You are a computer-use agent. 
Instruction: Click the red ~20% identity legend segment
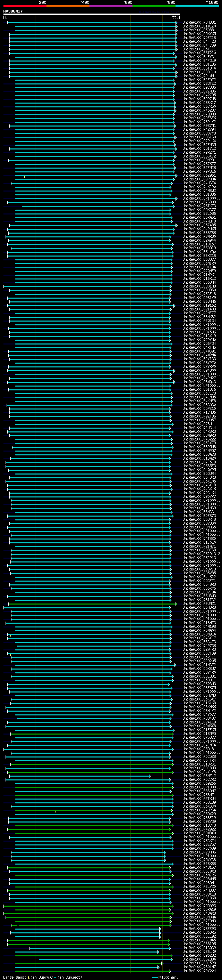click(x=25, y=6)
